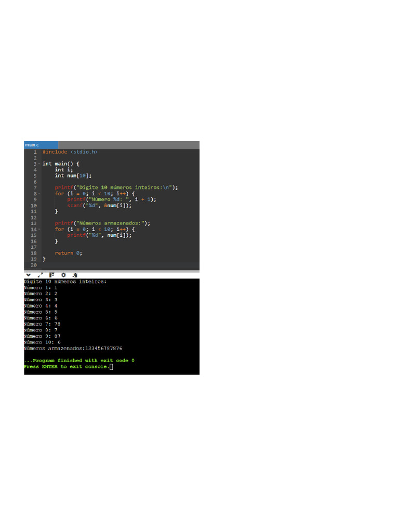This screenshot has width=399, height=532.
Task: Click '...Program finished with exit code 0' text
Action: [x=79, y=361]
